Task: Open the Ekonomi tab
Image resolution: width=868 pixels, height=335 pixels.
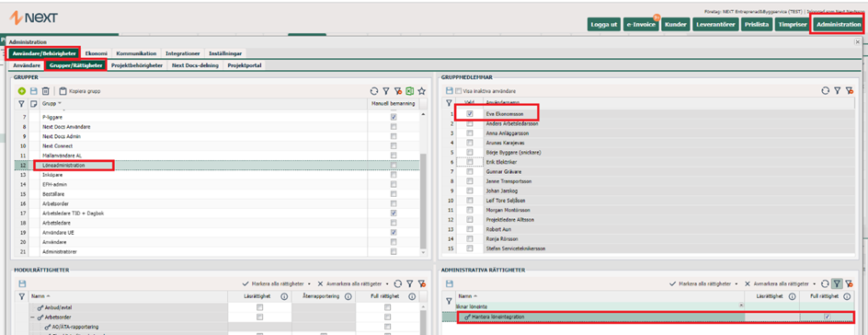Action: tap(96, 53)
